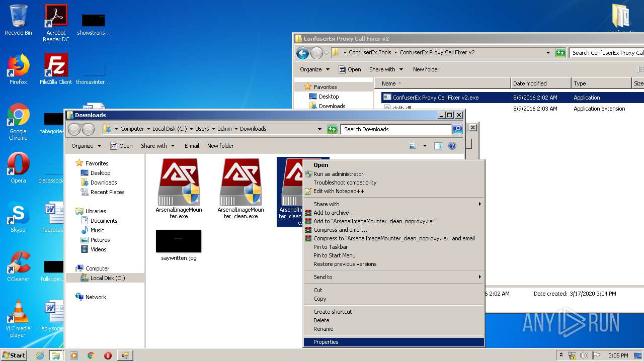This screenshot has height=362, width=644.
Task: Open Google Chrome desktop shortcut
Action: point(18,122)
